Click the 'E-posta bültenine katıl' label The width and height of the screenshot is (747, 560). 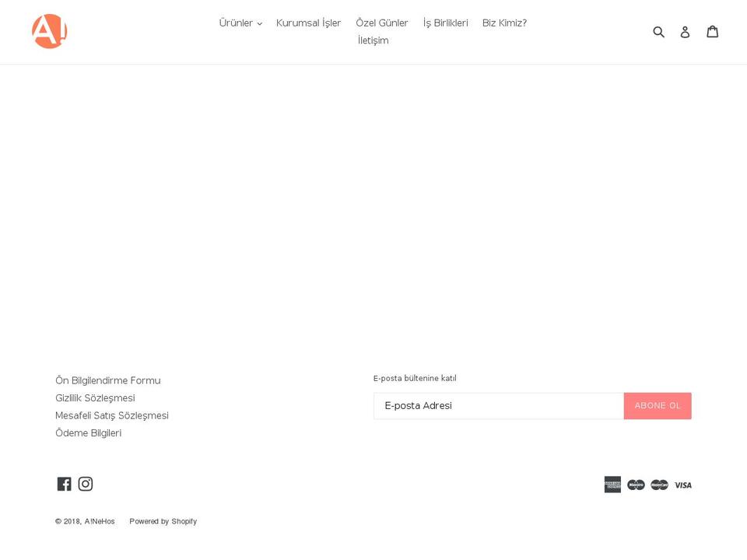pyautogui.click(x=415, y=378)
